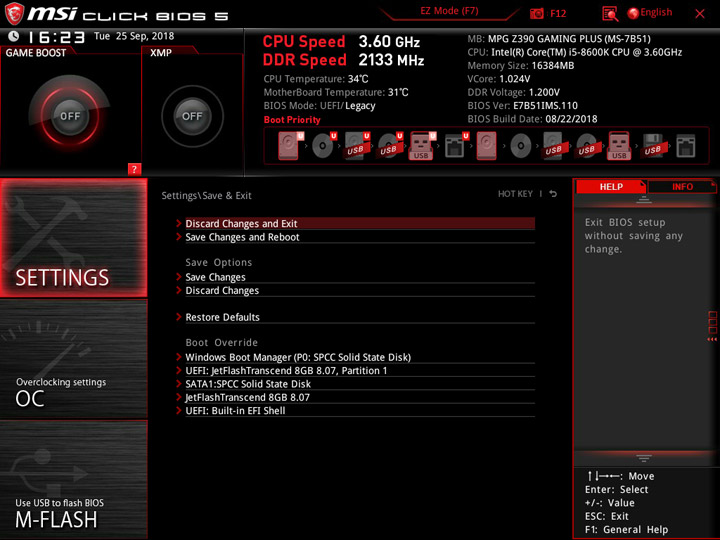The width and height of the screenshot is (720, 540).
Task: Select the UEFI USB CD/DVD boot icon
Action: coord(390,146)
